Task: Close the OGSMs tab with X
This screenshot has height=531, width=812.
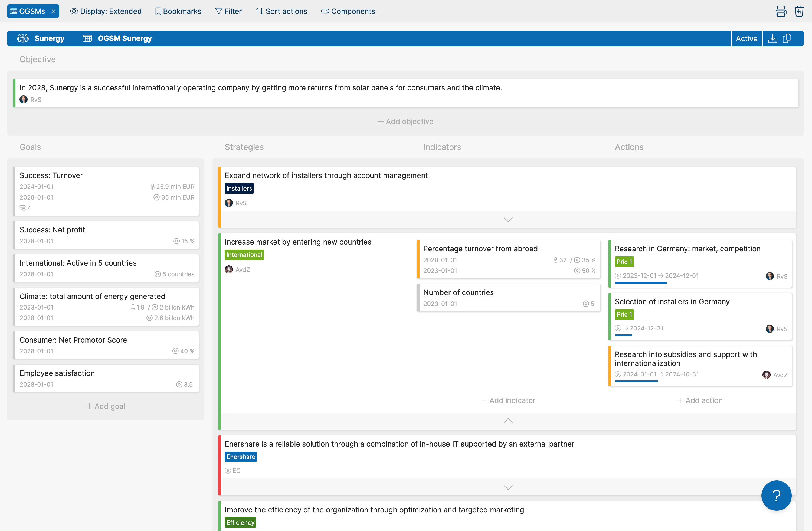Action: [54, 11]
